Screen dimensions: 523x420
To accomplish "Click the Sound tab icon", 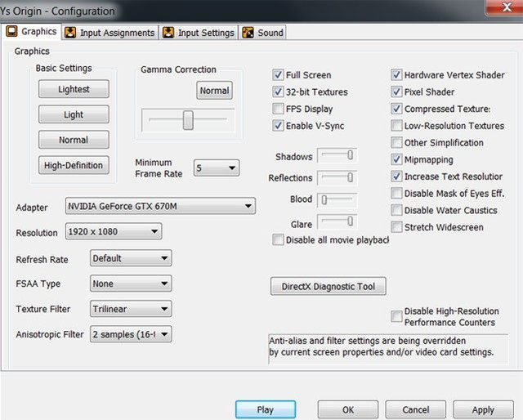I will 248,33.
